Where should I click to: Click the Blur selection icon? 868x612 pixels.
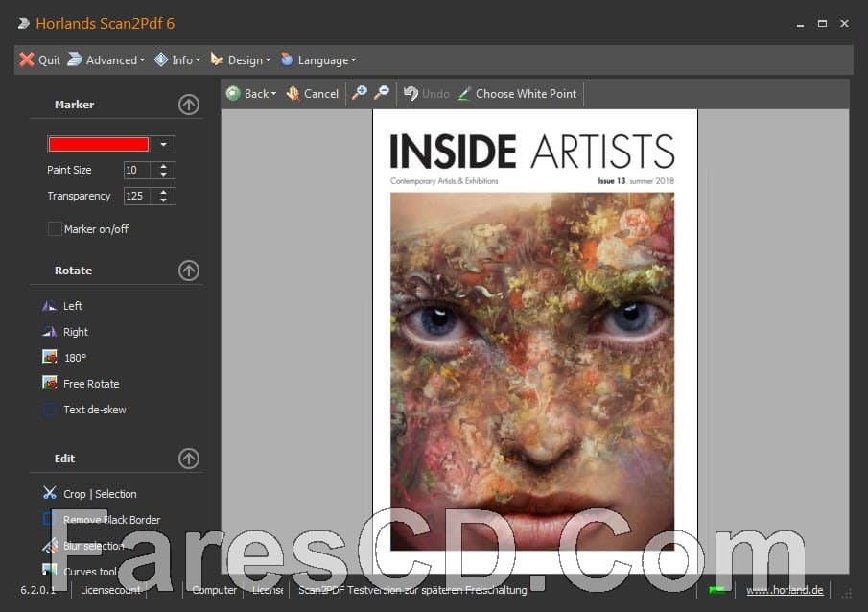coord(49,546)
